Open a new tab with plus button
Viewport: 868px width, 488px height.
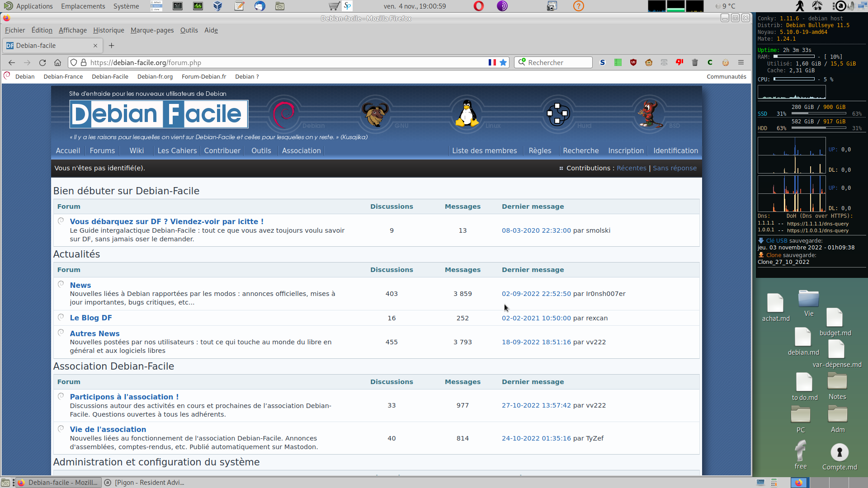112,45
